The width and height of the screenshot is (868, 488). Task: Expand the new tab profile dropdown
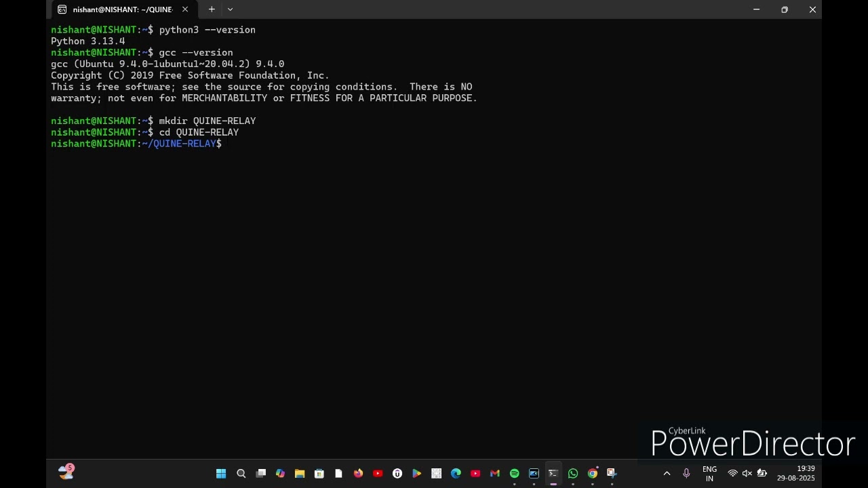(x=230, y=9)
